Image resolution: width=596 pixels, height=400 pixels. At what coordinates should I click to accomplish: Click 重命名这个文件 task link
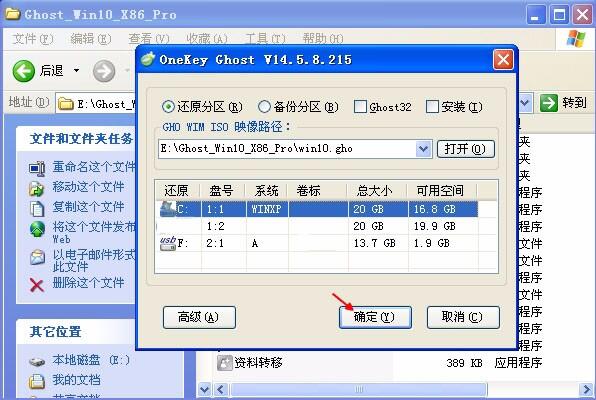coord(94,167)
